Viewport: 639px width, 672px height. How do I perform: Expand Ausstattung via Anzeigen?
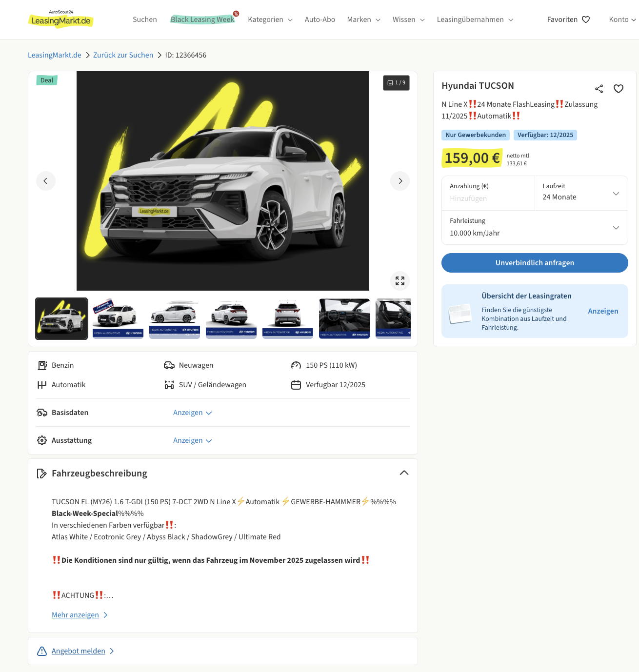coord(193,440)
